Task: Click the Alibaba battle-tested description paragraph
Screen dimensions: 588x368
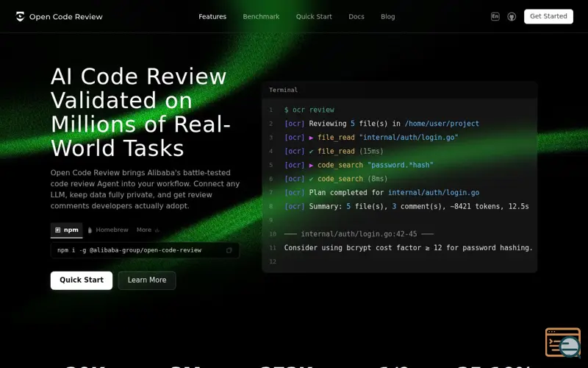Action: pos(145,189)
